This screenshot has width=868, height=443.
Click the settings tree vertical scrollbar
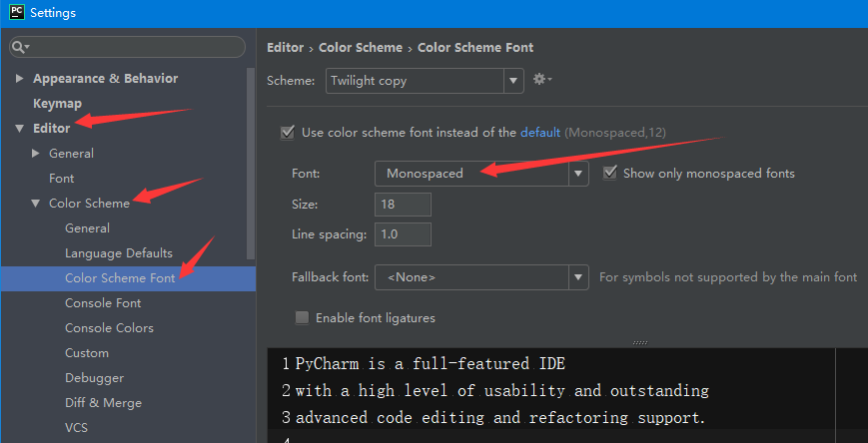pyautogui.click(x=251, y=164)
